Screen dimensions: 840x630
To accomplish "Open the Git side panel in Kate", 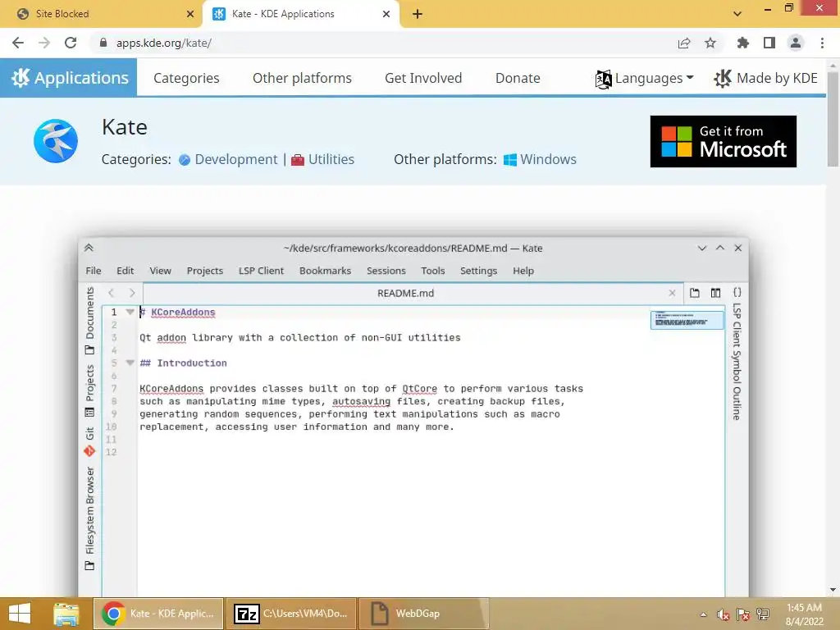I will (89, 441).
